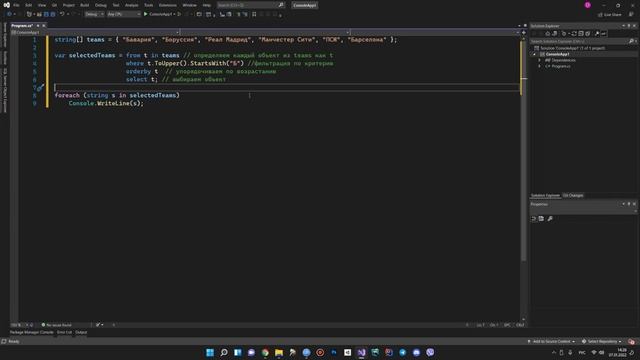The image size is (640, 360).
Task: Expand the Program.cs node in Solution Explorer
Action: [x=540, y=66]
